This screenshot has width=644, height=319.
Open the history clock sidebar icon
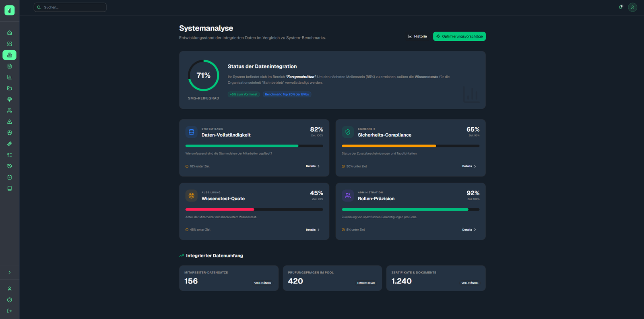pyautogui.click(x=10, y=166)
